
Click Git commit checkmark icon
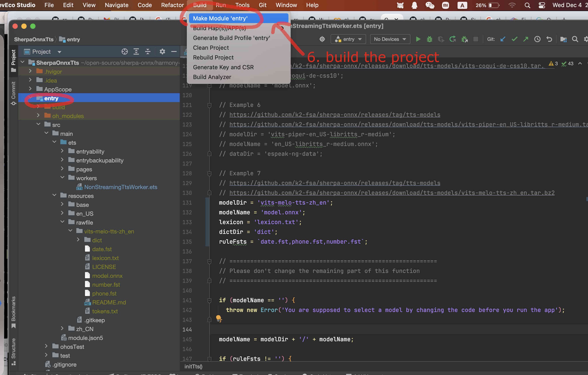(x=514, y=39)
